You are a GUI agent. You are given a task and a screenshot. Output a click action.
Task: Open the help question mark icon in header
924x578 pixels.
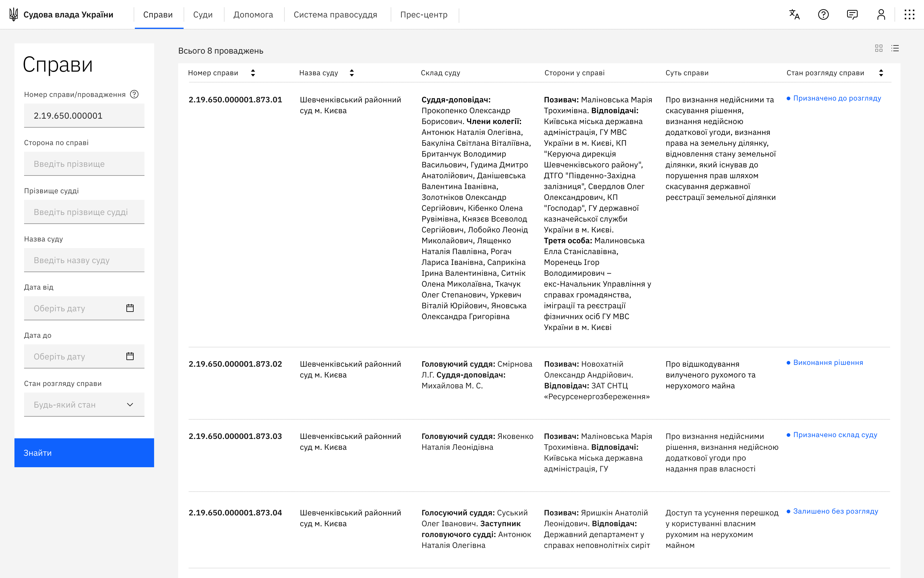pyautogui.click(x=823, y=14)
